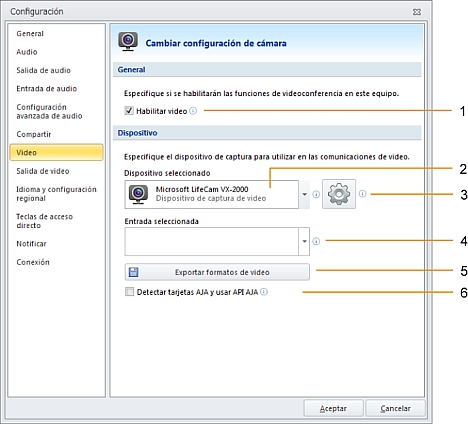This screenshot has height=424, width=468.
Task: Click inside the empty Entrada seleccionada field
Action: [212, 242]
